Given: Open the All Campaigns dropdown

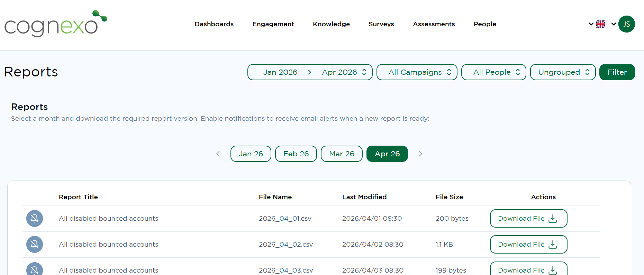Looking at the screenshot, I should coord(417,72).
